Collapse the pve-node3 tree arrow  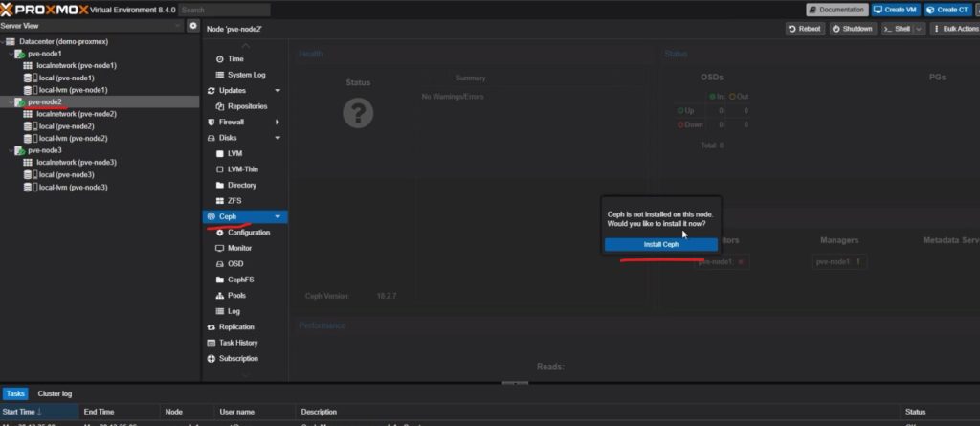pyautogui.click(x=10, y=150)
